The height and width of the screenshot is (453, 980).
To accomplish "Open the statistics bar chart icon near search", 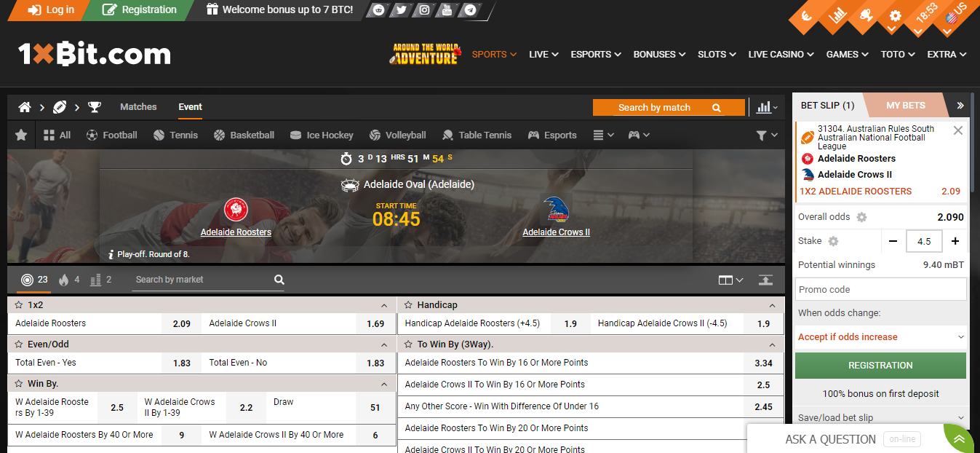I will (765, 107).
